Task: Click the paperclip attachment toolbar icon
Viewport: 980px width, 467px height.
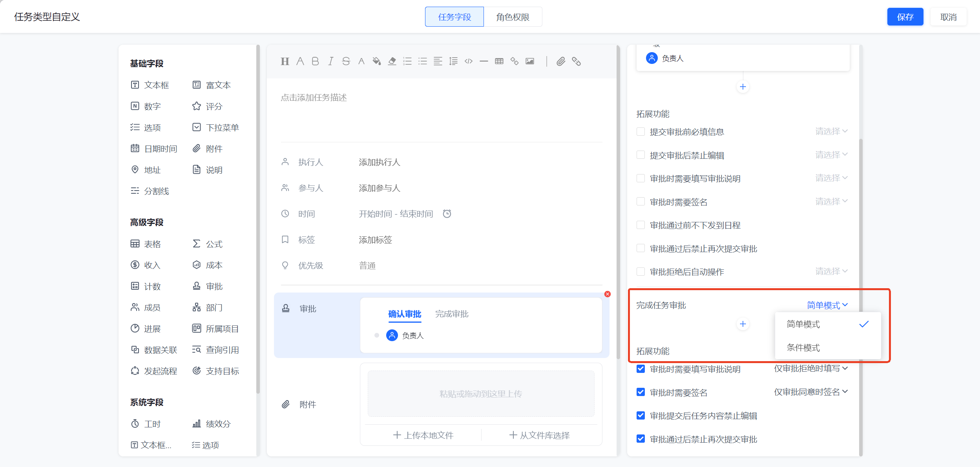Action: (x=561, y=61)
